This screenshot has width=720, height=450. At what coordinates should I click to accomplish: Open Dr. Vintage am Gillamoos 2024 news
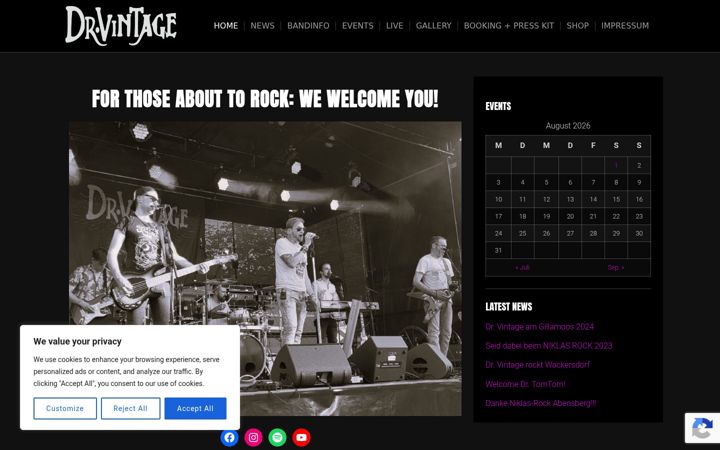tap(540, 326)
